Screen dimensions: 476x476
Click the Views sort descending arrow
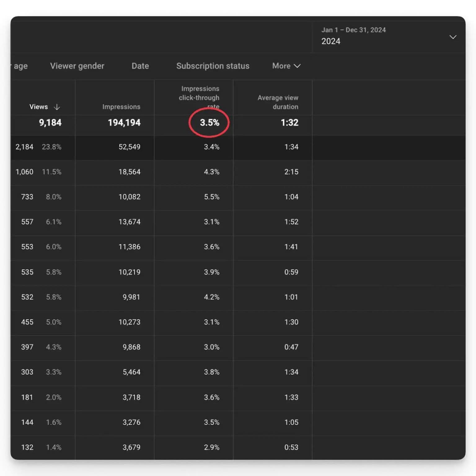click(57, 107)
